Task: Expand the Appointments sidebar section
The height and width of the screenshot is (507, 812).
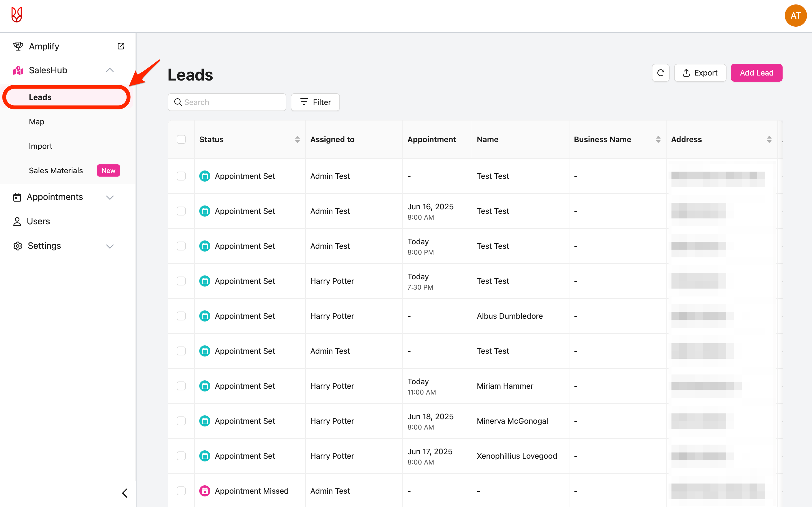Action: (x=110, y=197)
